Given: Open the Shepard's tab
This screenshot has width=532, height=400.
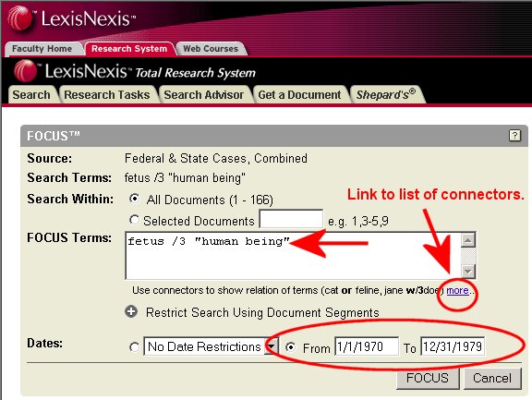Looking at the screenshot, I should tap(386, 94).
